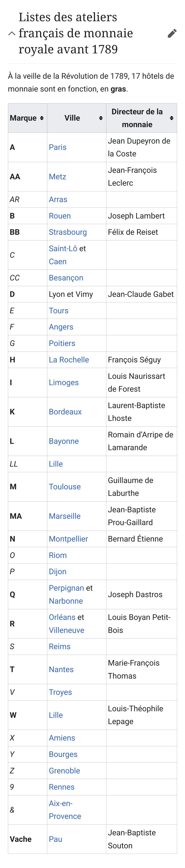Follow the Pau link
Viewport: 185px width, 868px height.
[55, 839]
